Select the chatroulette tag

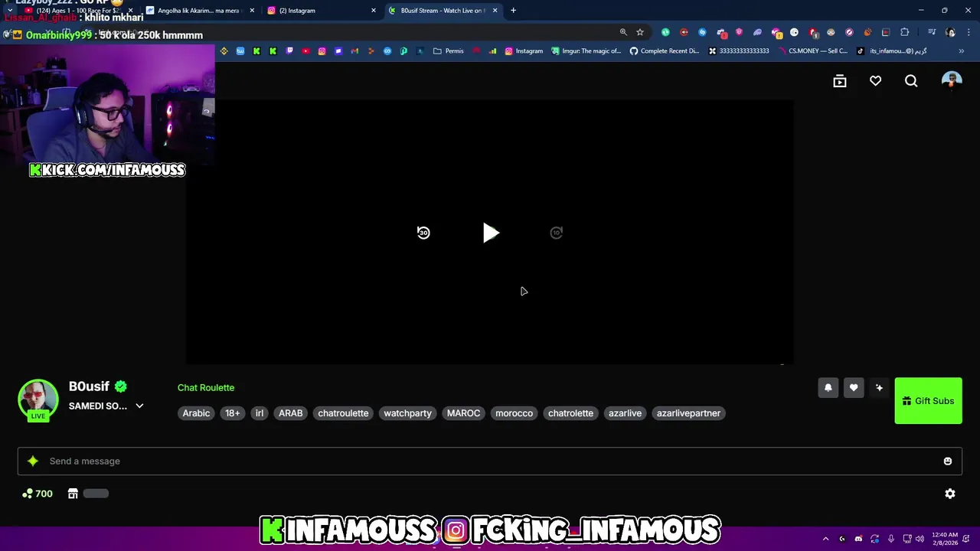coord(343,413)
